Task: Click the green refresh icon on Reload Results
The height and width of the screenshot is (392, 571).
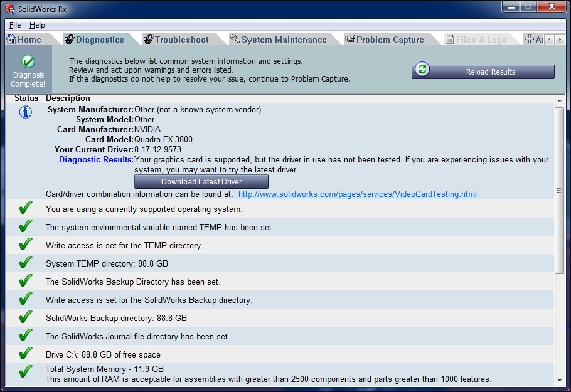Action: [x=422, y=69]
